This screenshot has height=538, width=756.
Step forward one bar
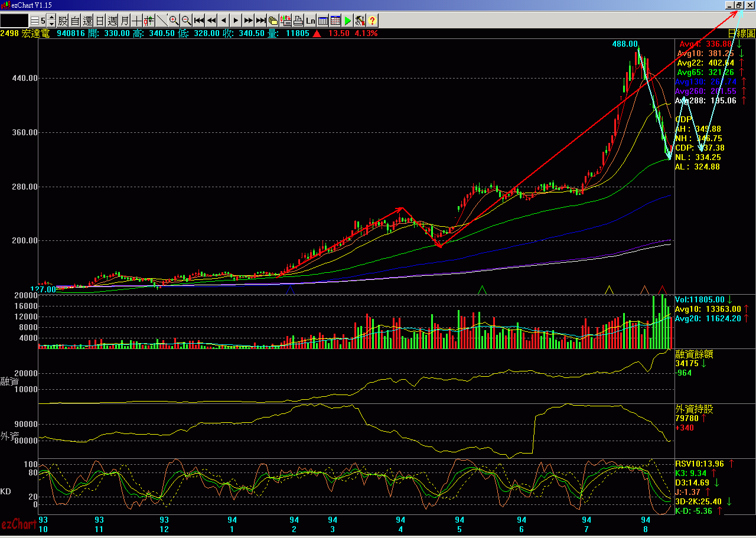(236, 21)
